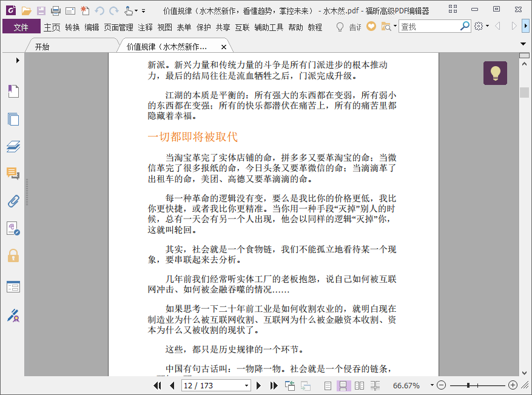Open the Page thumbnails panel icon
The image size is (532, 395).
point(13,119)
